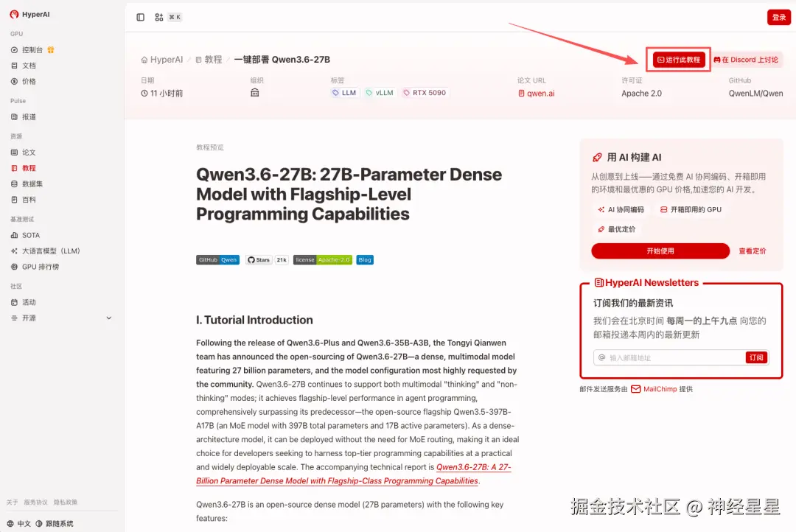Click 开始使用 button
Screen dimensions: 796x532
tap(660, 251)
